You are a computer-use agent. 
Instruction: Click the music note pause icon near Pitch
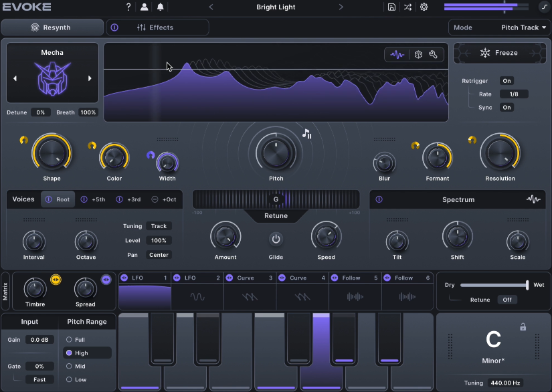(306, 134)
